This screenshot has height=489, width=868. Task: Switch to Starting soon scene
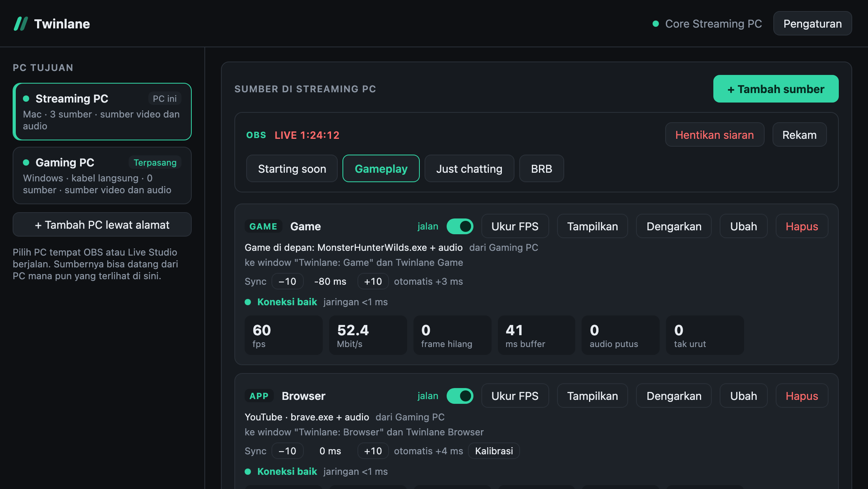292,169
